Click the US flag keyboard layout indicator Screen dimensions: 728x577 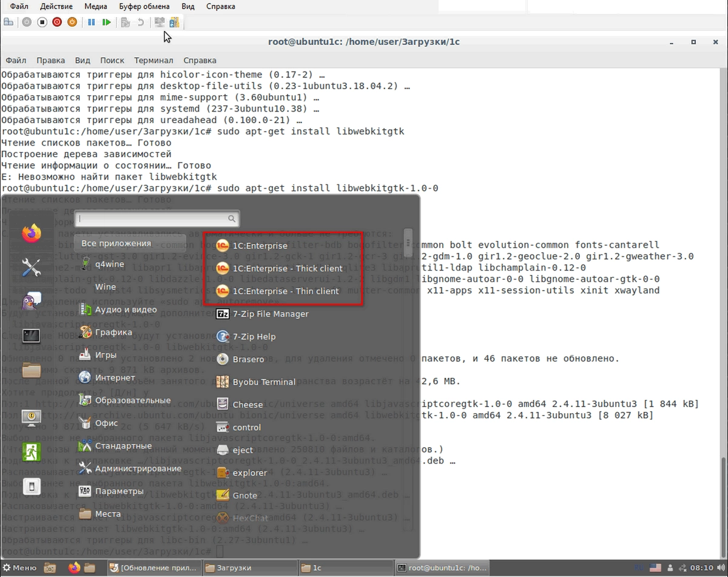tap(655, 568)
